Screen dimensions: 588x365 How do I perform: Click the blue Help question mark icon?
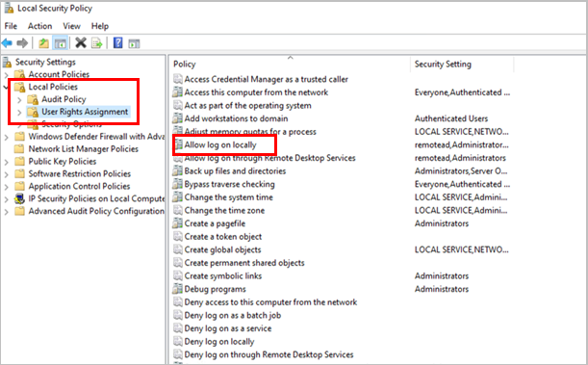[117, 42]
